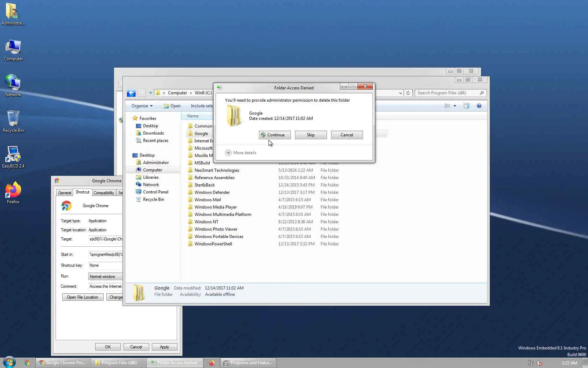Select the Windows Photo Viewer folder
This screenshot has width=588, height=368.
(216, 229)
